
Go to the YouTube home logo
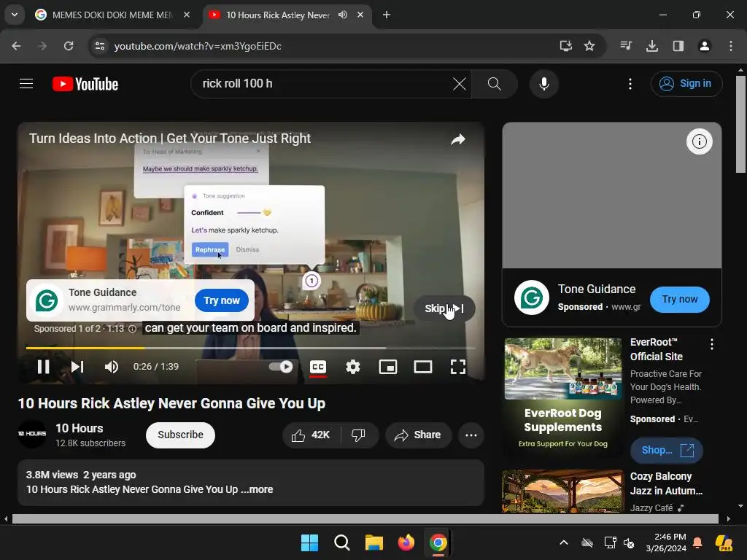(85, 84)
